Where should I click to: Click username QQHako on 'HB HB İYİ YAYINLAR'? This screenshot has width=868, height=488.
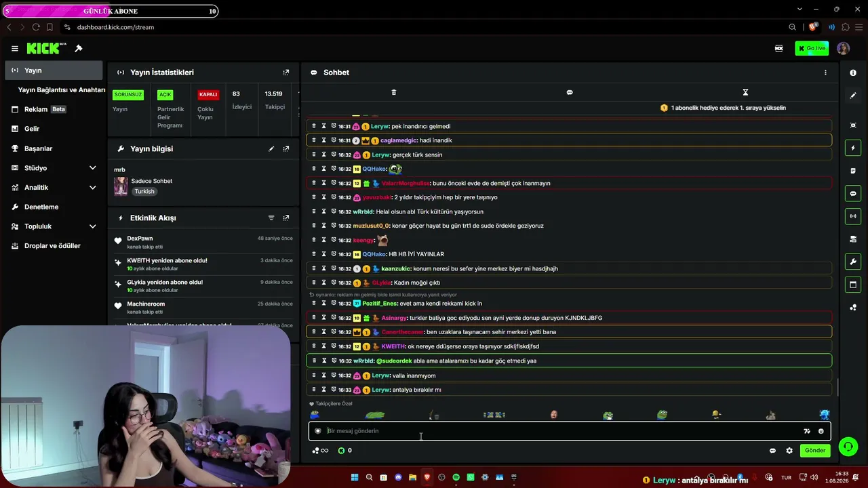tap(374, 254)
